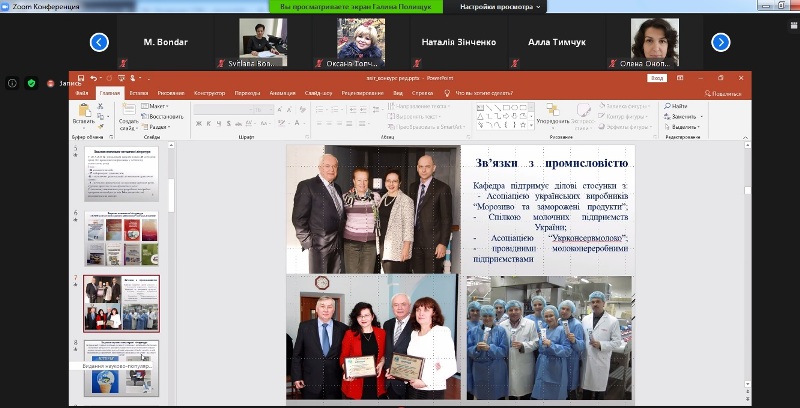The height and width of the screenshot is (408, 800).
Task: Select the star shape in shapes gallery
Action: point(523,124)
